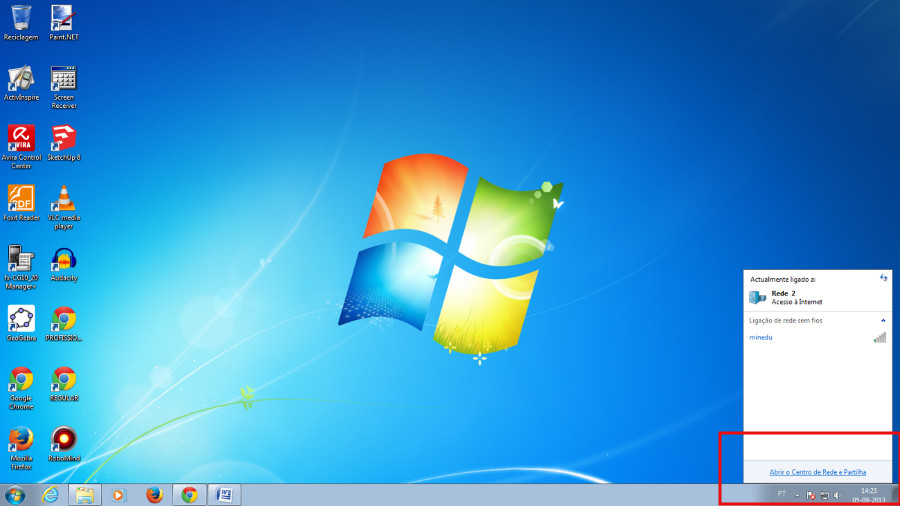Screen dimensions: 900x506
Task: Refresh the network list
Action: (x=883, y=277)
